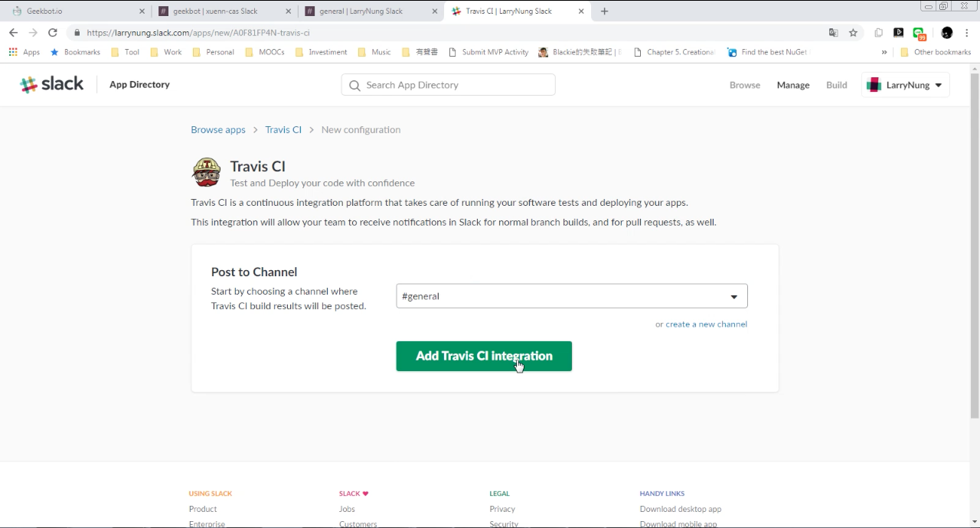Focus the Search App Directory field
This screenshot has height=528, width=980.
(448, 85)
